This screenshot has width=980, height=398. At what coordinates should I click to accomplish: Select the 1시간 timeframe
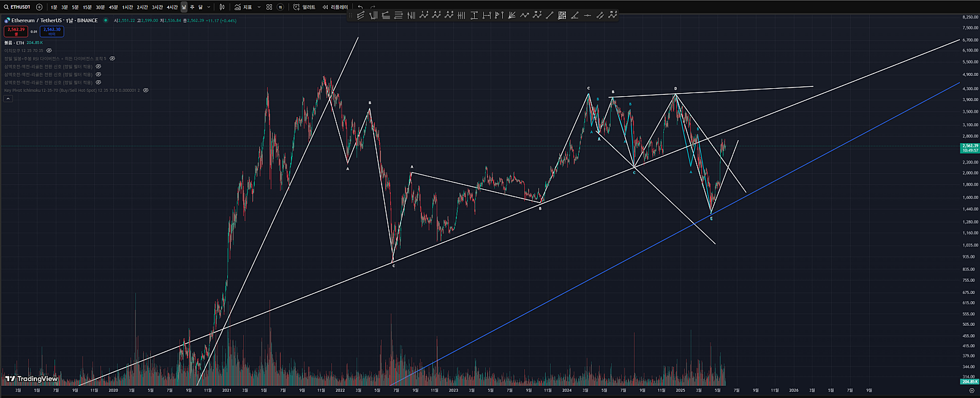point(127,7)
